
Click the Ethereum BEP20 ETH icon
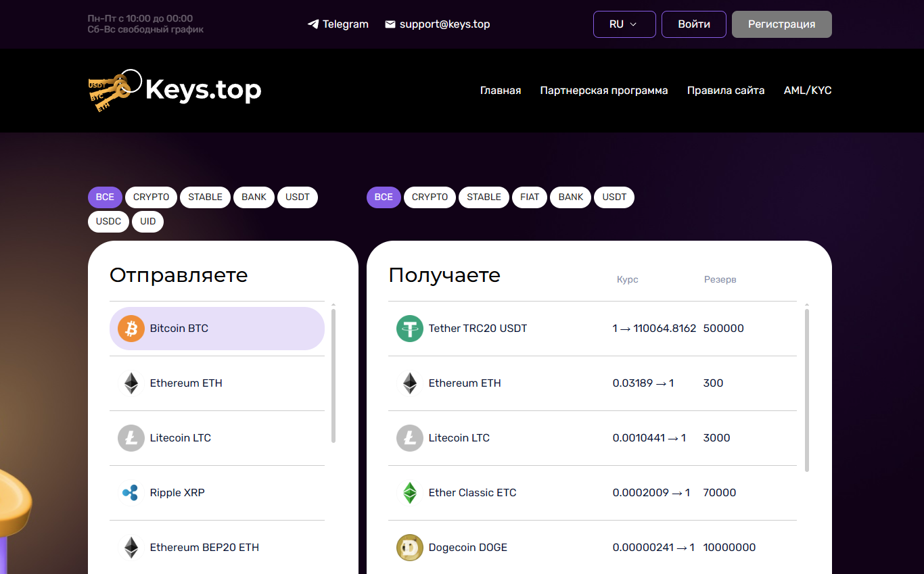point(131,548)
